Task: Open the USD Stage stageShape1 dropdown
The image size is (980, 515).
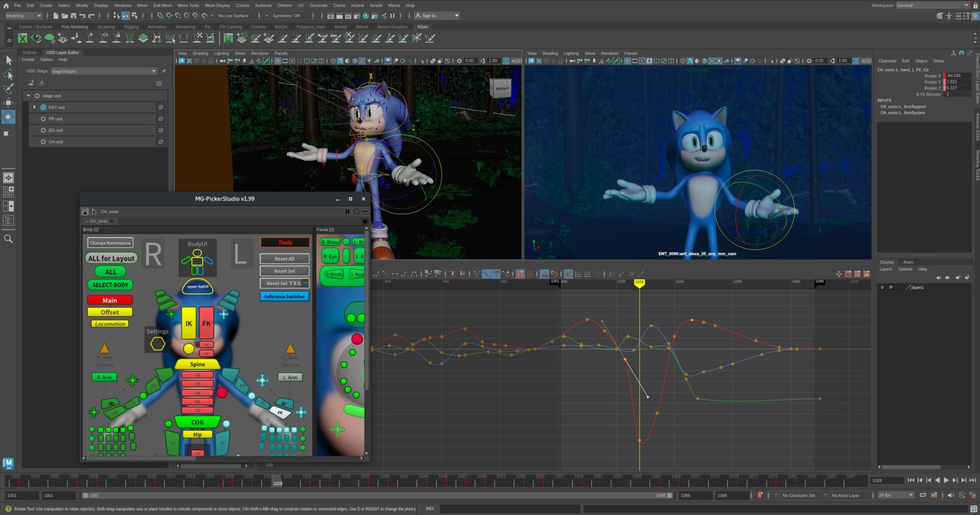Action: pyautogui.click(x=154, y=71)
